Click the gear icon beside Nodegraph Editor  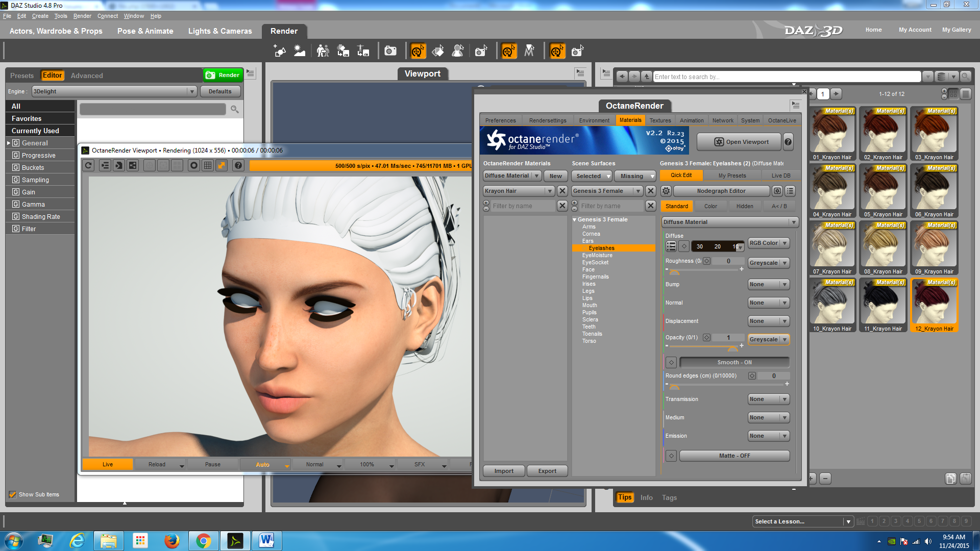[666, 191]
